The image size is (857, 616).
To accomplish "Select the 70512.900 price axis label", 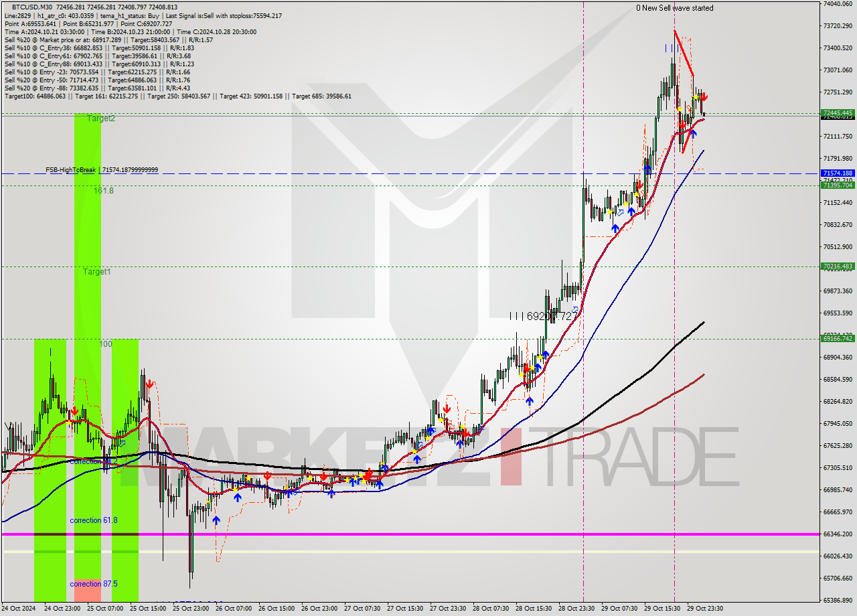I will (x=838, y=247).
